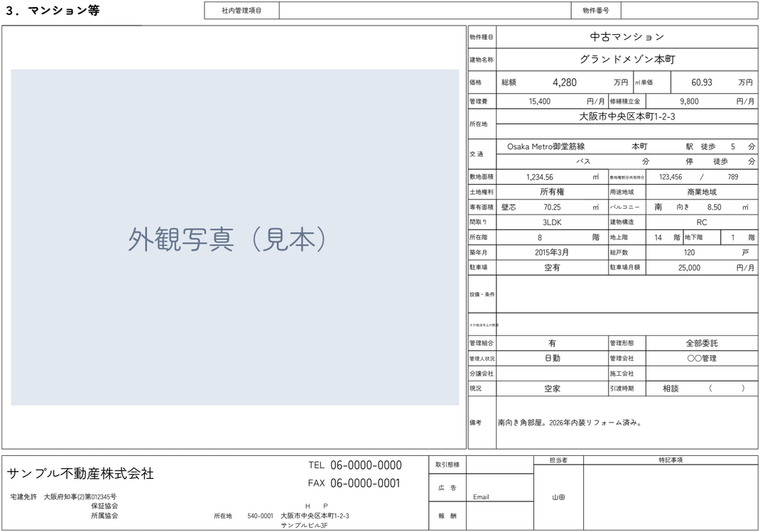Viewport: 760px width, 532px height.
Task: Select the railway line Osaka Metro御堂筋線
Action: [546, 146]
